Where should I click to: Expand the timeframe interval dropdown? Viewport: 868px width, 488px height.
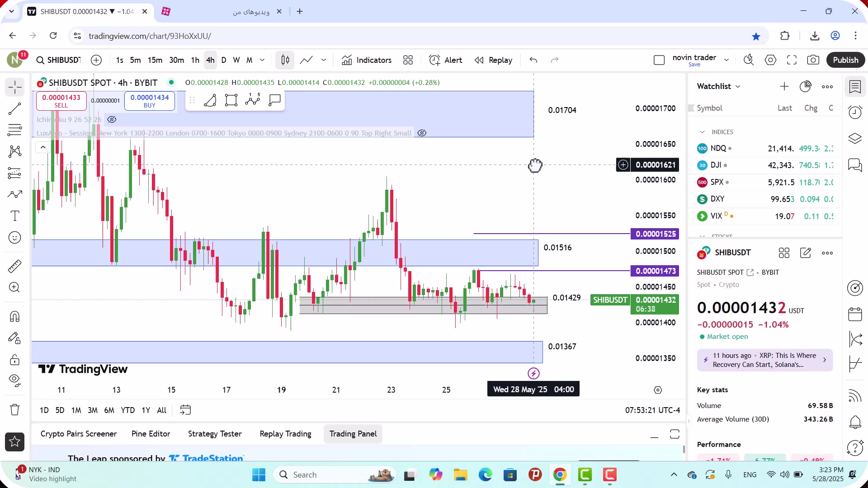(262, 60)
